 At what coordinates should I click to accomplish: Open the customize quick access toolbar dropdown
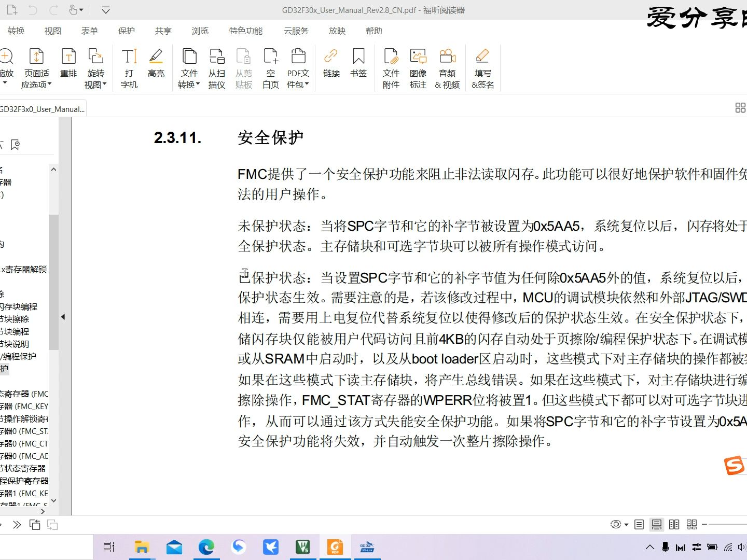[105, 10]
